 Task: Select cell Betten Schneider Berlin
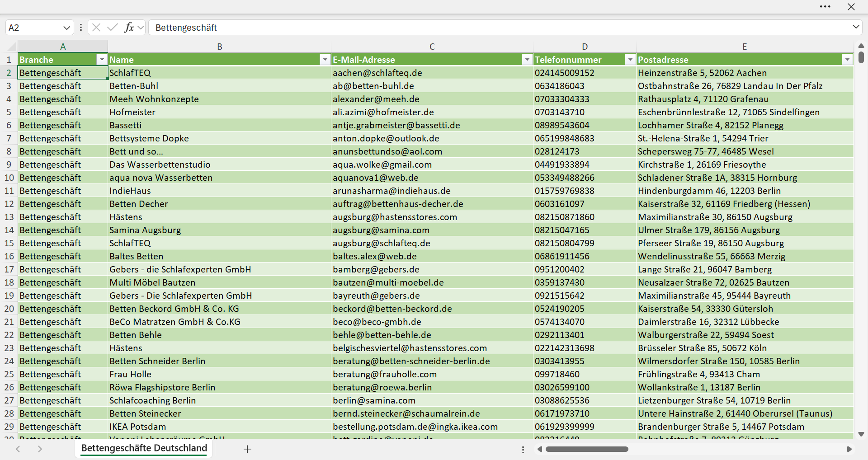point(220,361)
